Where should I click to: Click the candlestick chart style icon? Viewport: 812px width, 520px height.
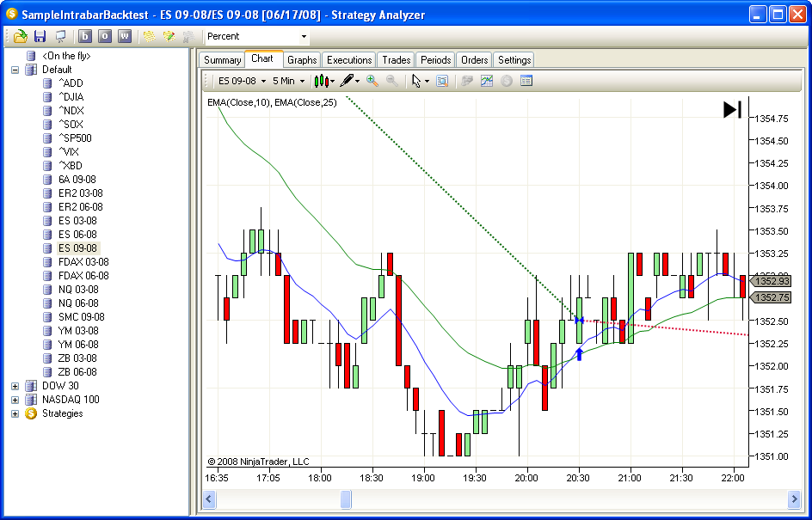click(x=321, y=81)
